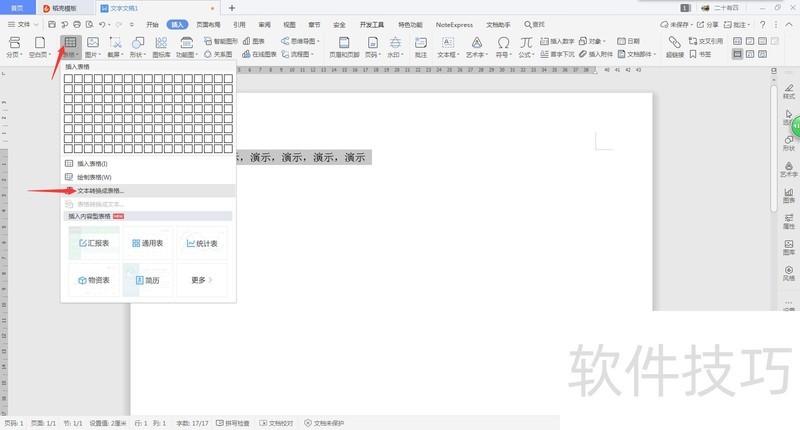This screenshot has height=430, width=800.
Task: Switch to the Page Layout (页面布局) tab
Action: 209,24
